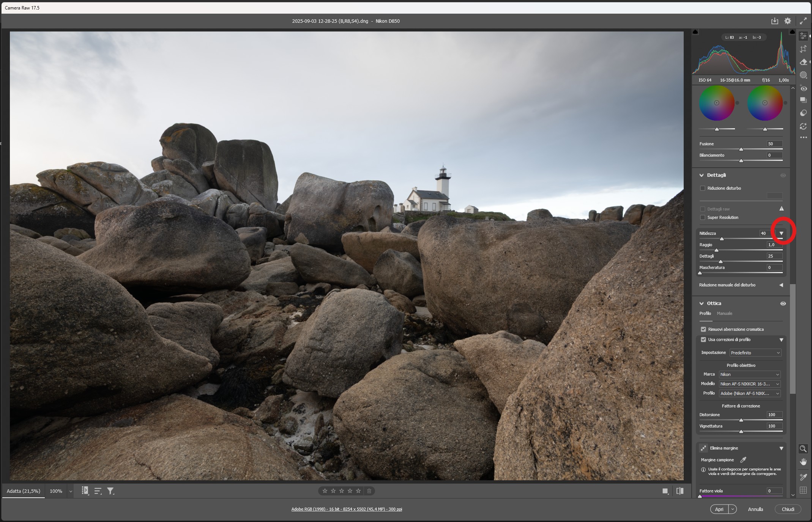Click the Apri button
Viewport: 812px width, 522px height.
click(x=719, y=509)
